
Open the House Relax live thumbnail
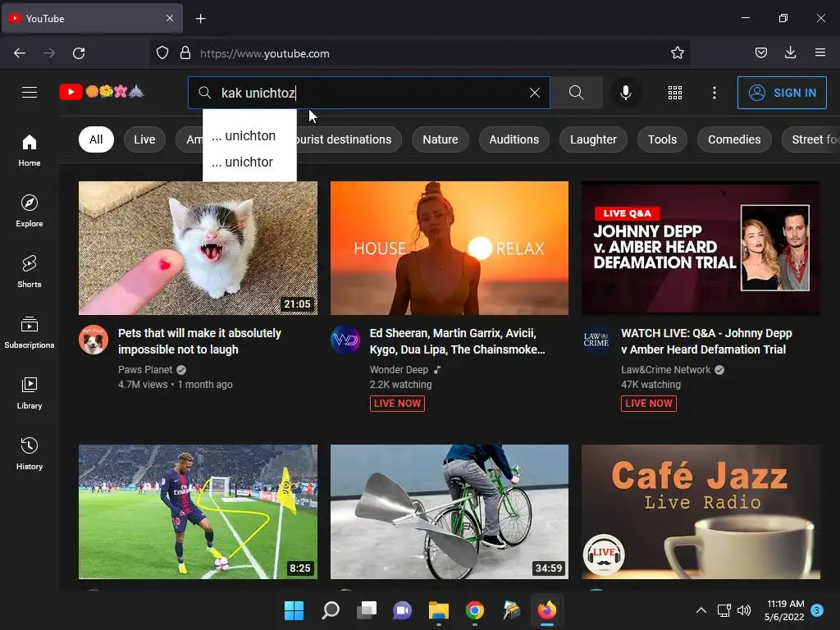coord(450,248)
